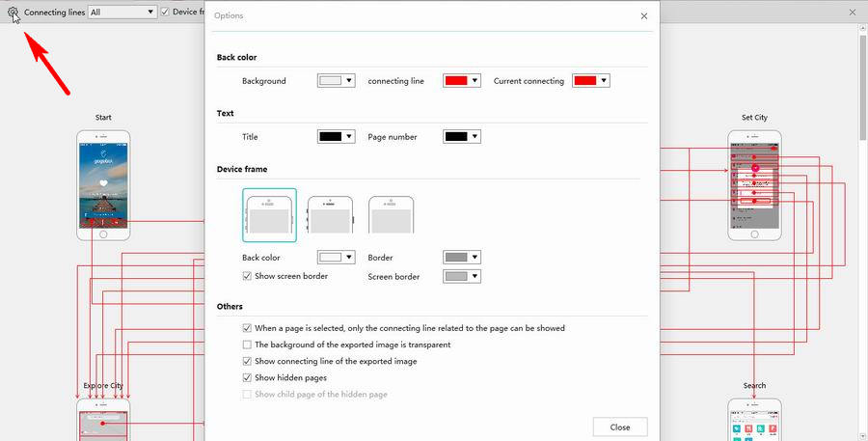Viewport: 868px width, 441px height.
Task: Open the Title text color dropdown
Action: click(x=336, y=137)
